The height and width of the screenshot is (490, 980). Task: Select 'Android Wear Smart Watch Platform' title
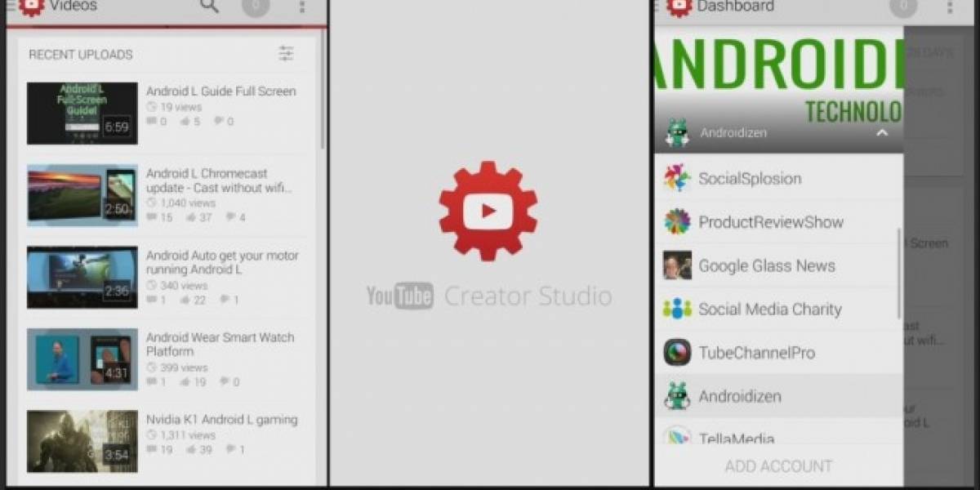(x=220, y=344)
